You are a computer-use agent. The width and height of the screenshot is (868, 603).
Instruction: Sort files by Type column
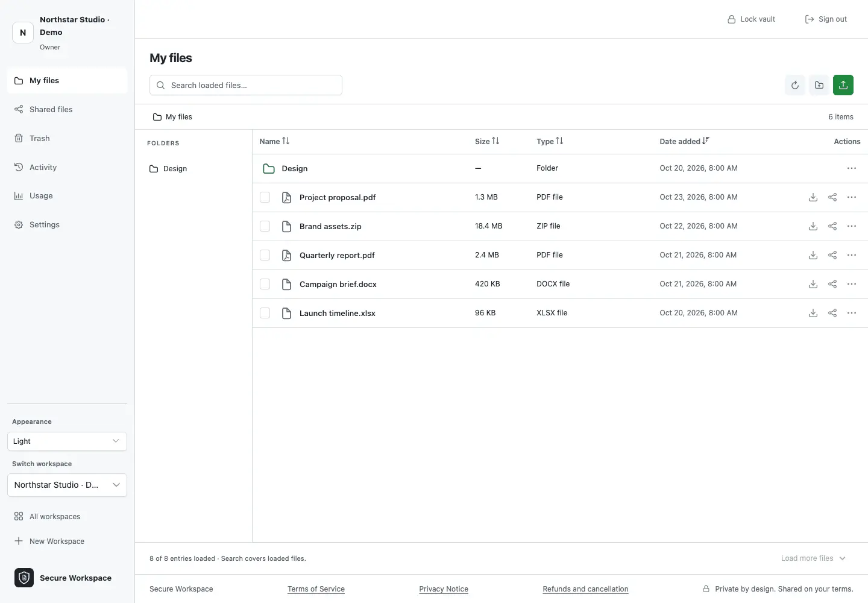coord(550,141)
